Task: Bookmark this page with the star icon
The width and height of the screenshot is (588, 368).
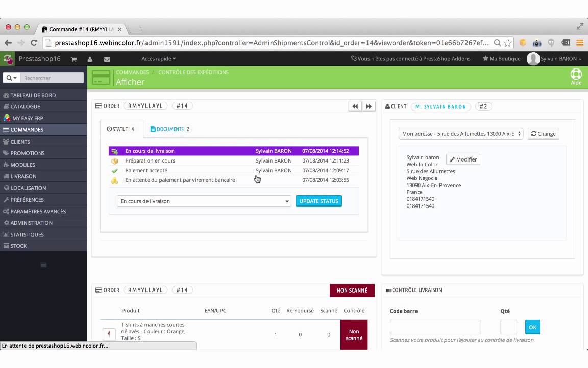Action: tap(508, 43)
